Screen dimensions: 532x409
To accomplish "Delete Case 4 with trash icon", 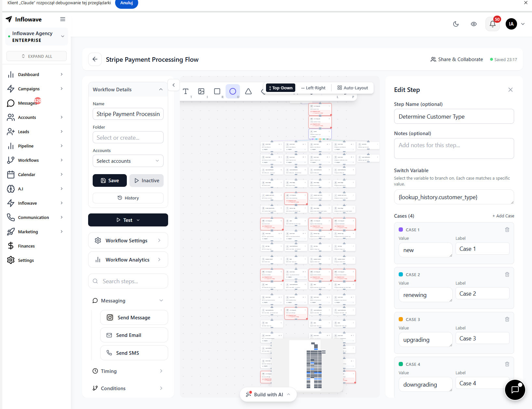I will click(507, 364).
